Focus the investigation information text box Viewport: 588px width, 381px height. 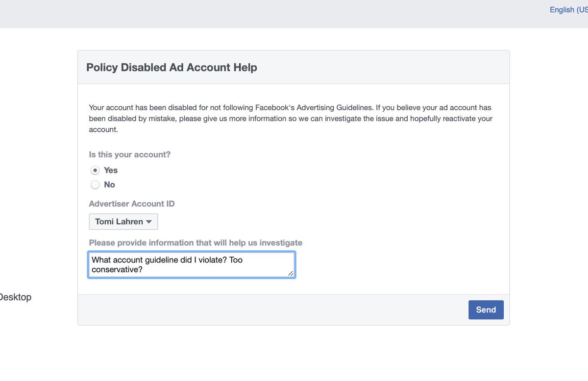point(192,264)
